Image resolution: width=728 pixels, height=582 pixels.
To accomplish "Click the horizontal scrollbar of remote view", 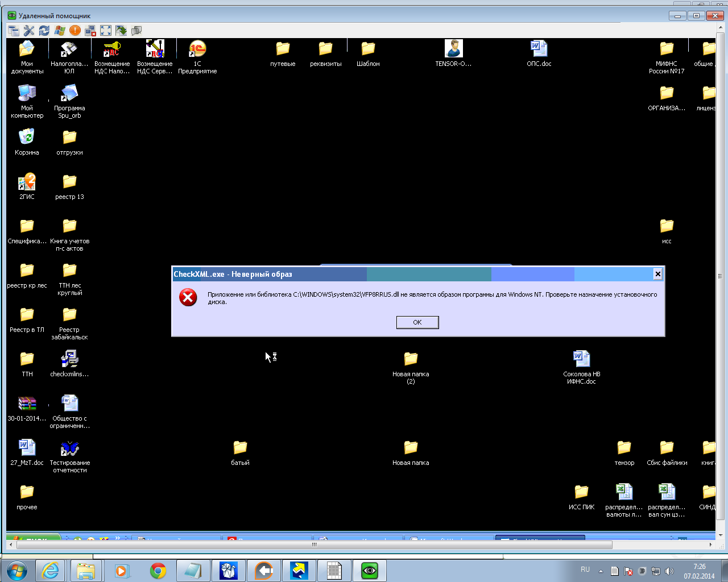I will (314, 544).
